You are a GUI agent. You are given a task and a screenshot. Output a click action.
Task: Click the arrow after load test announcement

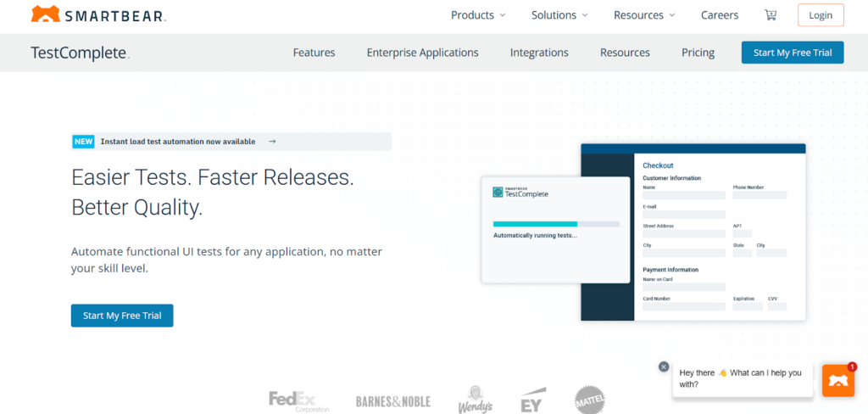[272, 142]
